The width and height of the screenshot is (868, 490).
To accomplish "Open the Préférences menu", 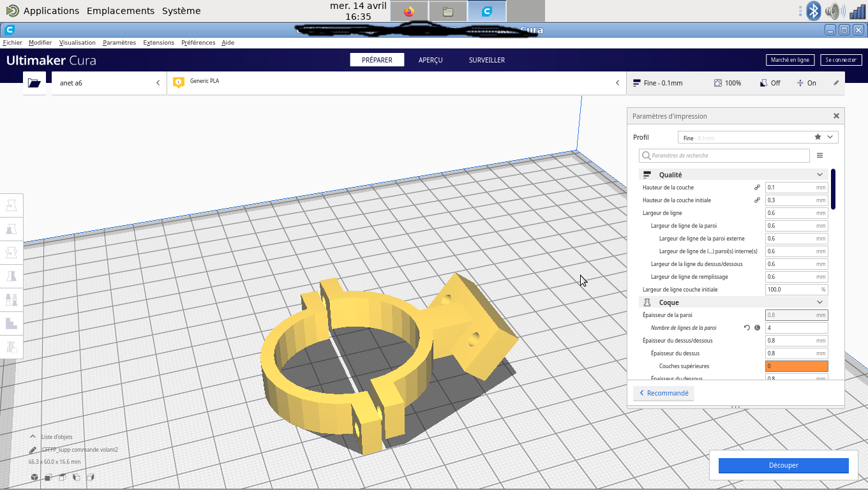I will (198, 43).
